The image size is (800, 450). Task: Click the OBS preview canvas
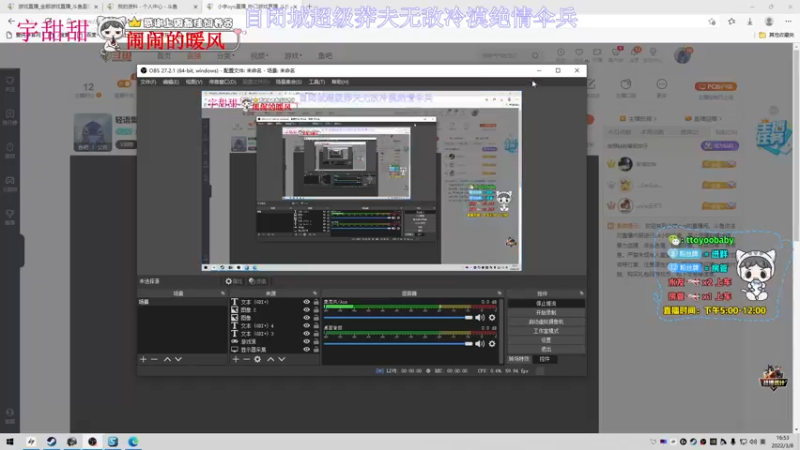pos(361,181)
